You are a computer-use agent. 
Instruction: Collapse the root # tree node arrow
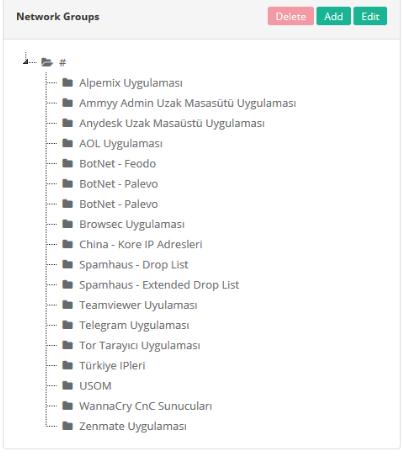(x=26, y=61)
